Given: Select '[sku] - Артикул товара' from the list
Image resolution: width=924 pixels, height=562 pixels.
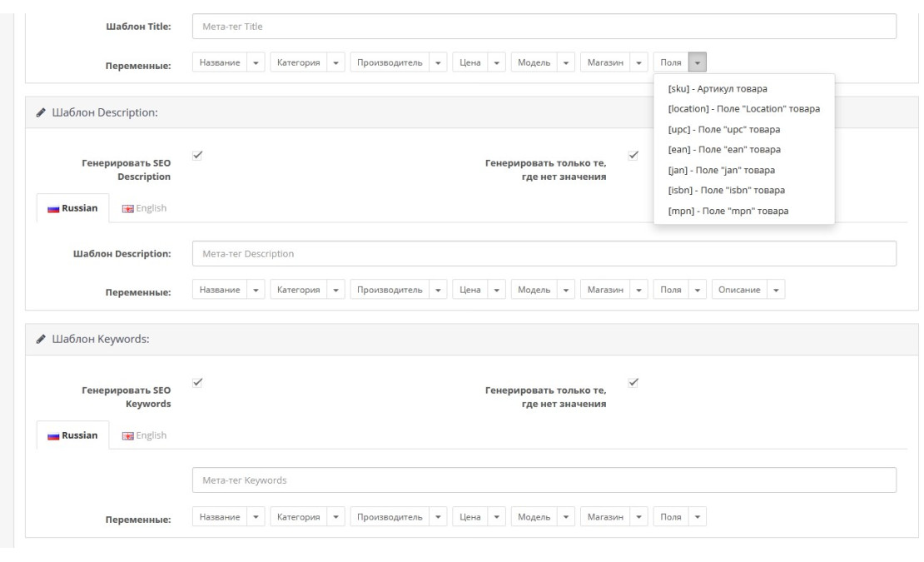Looking at the screenshot, I should [x=718, y=89].
